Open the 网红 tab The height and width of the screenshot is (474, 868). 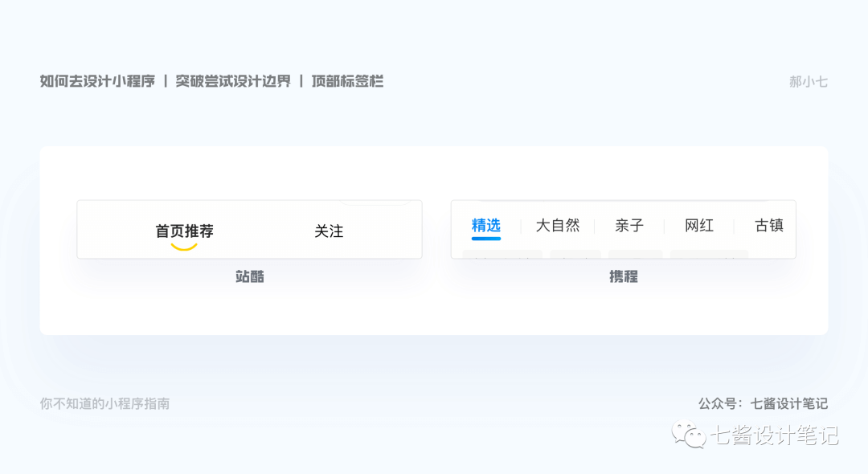pyautogui.click(x=699, y=226)
